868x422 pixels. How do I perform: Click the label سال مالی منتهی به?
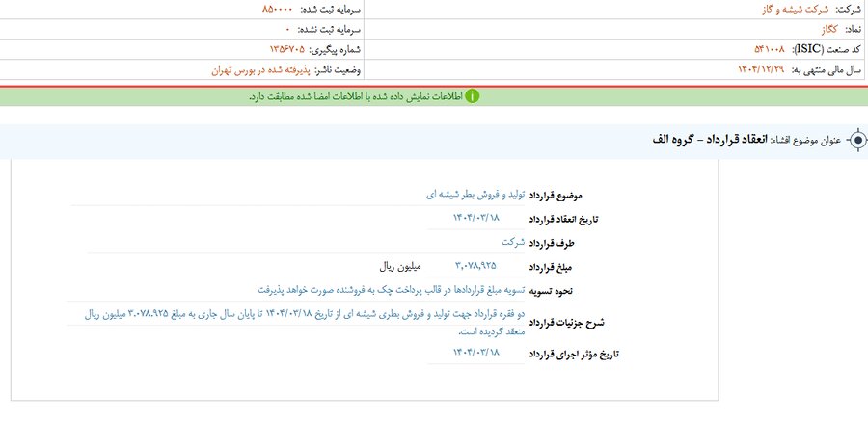[826, 70]
